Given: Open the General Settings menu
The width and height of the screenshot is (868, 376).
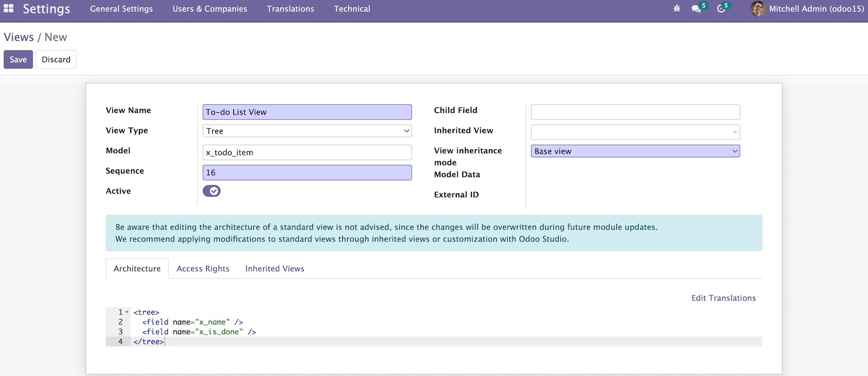Looking at the screenshot, I should coord(122,9).
